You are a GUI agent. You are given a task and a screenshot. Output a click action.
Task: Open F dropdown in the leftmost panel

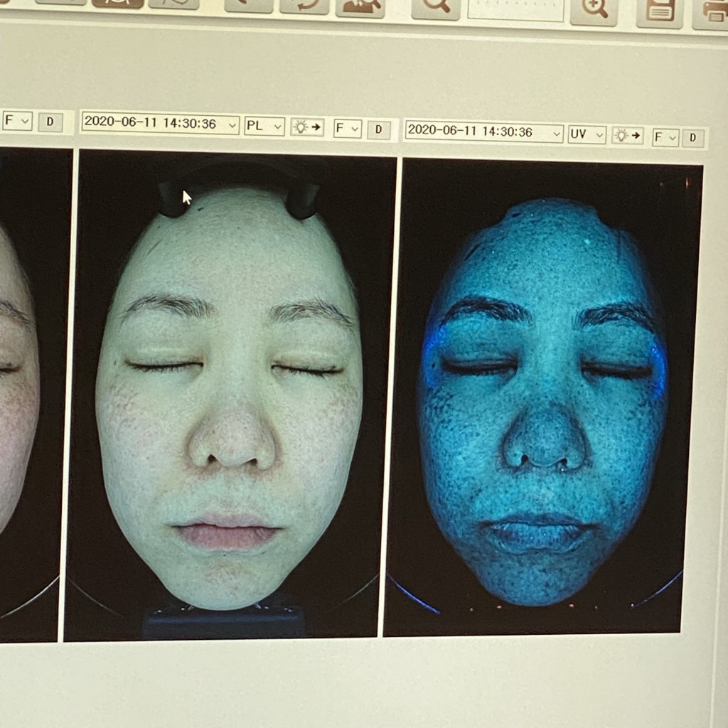point(17,121)
